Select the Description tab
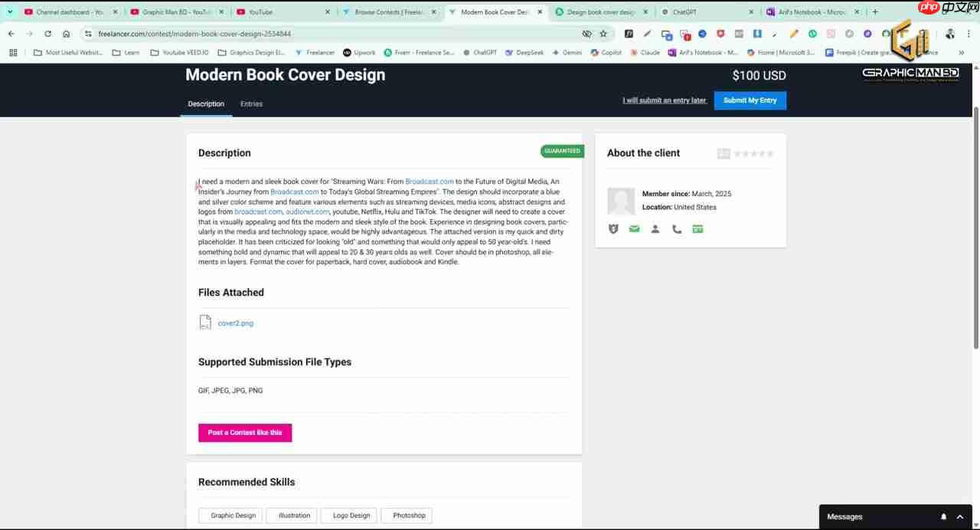Screen dimensions: 980x530 pyautogui.click(x=206, y=104)
